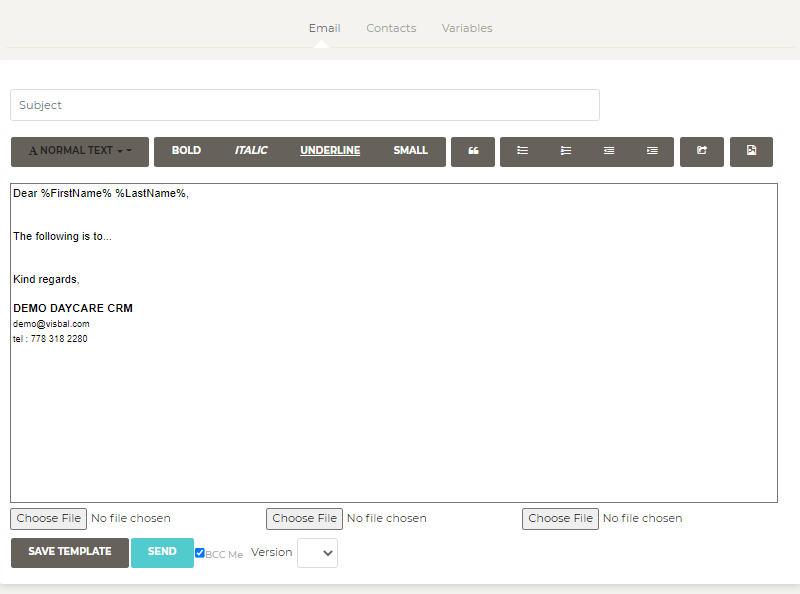
Task: Click the third Choose File button
Action: coord(560,519)
